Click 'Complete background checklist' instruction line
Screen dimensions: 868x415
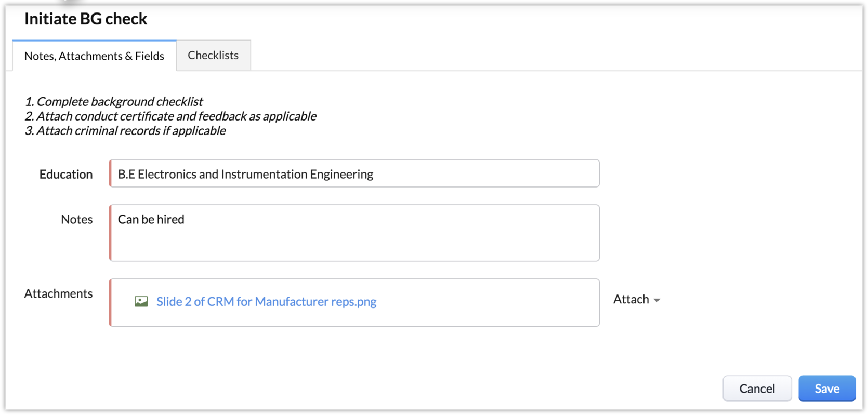[114, 101]
